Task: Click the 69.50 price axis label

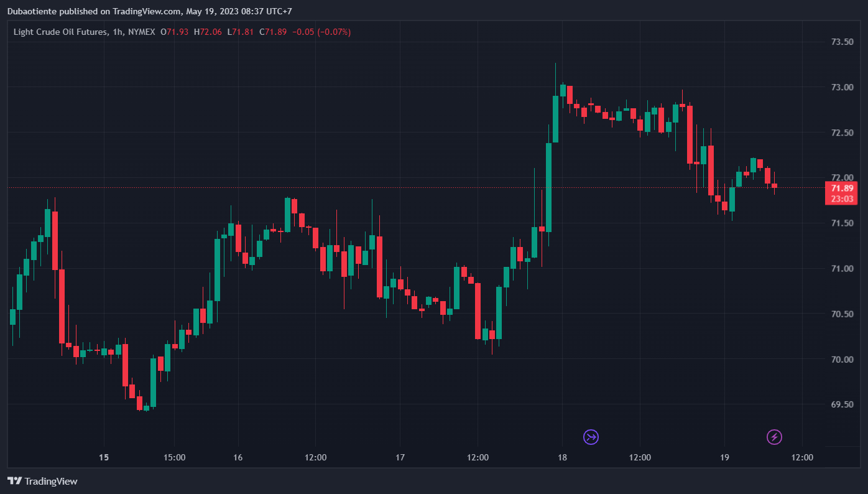Action: click(x=842, y=405)
